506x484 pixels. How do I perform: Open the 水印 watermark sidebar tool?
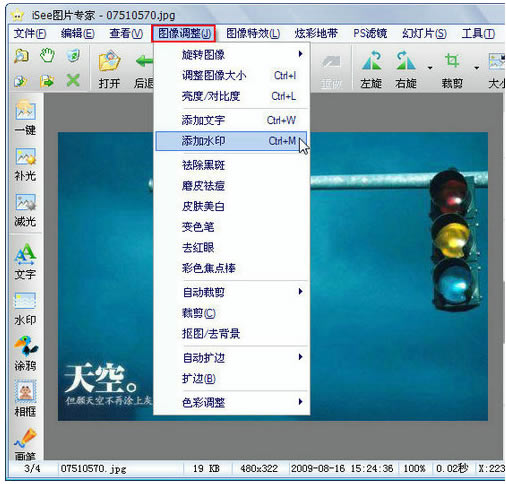click(25, 301)
